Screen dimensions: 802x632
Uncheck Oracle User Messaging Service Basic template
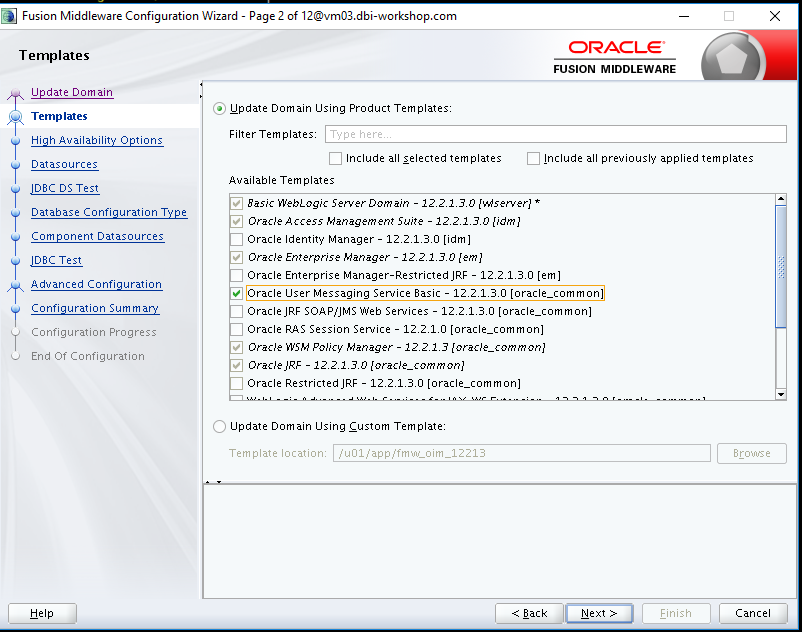pos(236,294)
